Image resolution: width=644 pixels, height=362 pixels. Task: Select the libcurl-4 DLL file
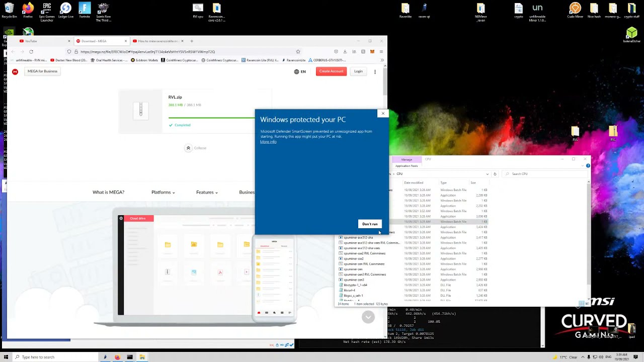point(350,291)
